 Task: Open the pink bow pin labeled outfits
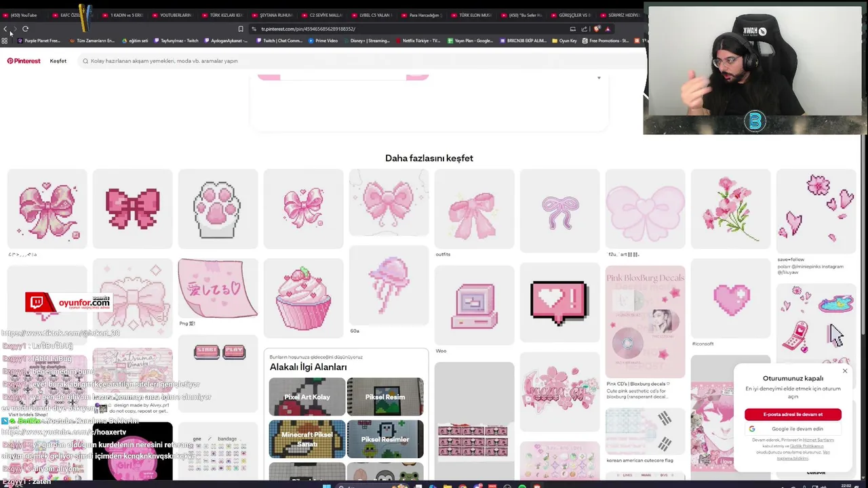(474, 209)
